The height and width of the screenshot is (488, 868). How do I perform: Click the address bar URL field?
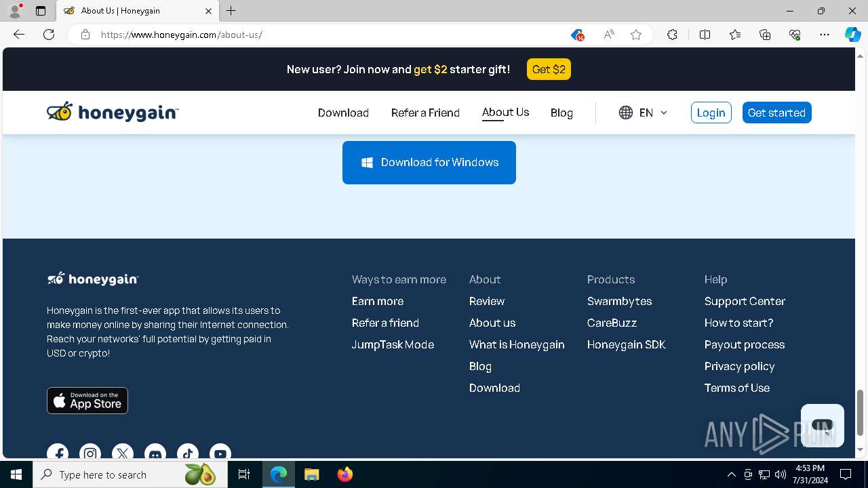coord(325,35)
